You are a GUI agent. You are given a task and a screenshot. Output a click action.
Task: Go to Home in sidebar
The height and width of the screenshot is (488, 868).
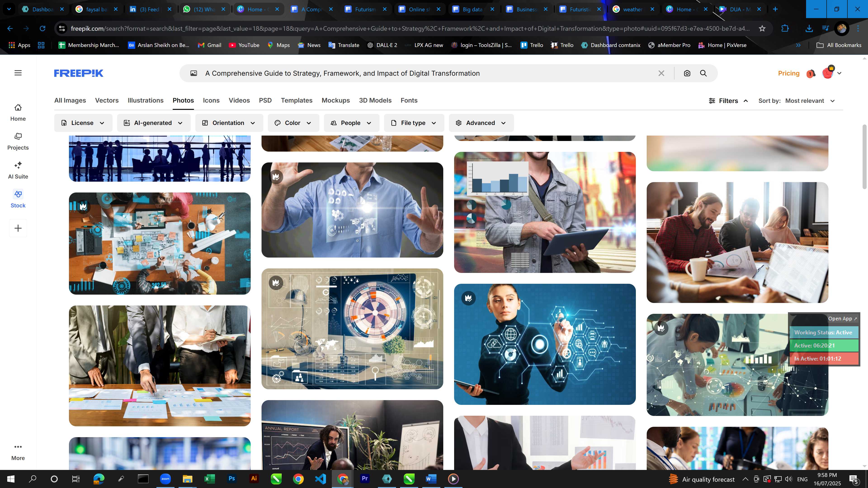pyautogui.click(x=18, y=113)
